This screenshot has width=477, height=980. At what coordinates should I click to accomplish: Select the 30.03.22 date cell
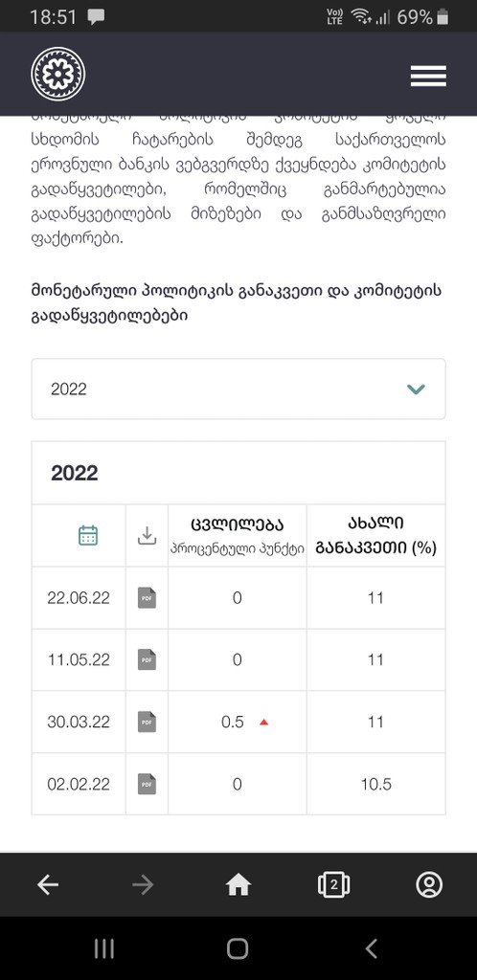tap(79, 722)
